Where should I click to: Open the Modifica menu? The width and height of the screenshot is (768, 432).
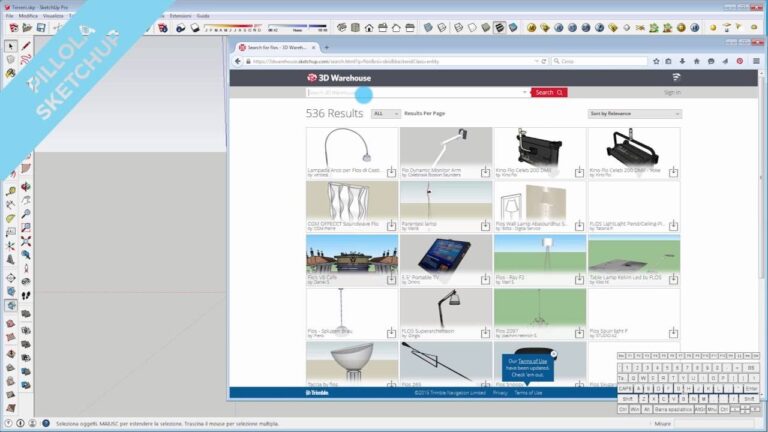[x=28, y=16]
